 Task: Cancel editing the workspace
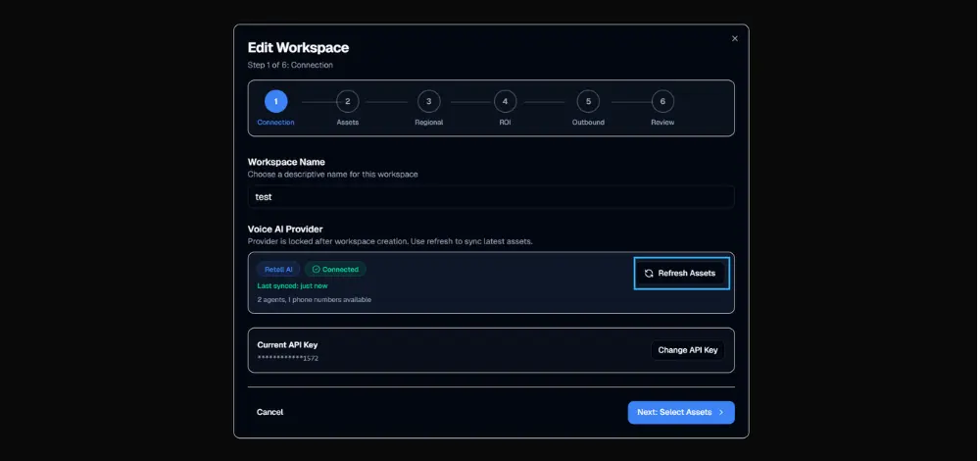pyautogui.click(x=270, y=412)
